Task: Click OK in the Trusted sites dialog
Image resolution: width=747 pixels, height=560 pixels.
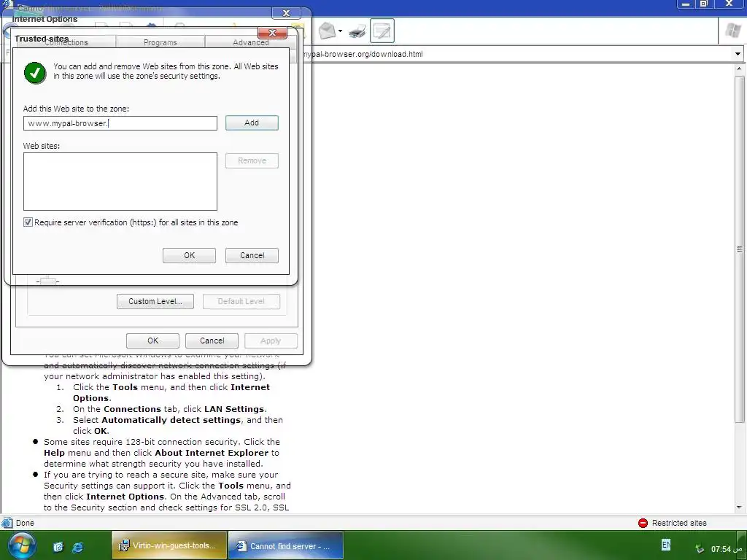Action: [189, 255]
